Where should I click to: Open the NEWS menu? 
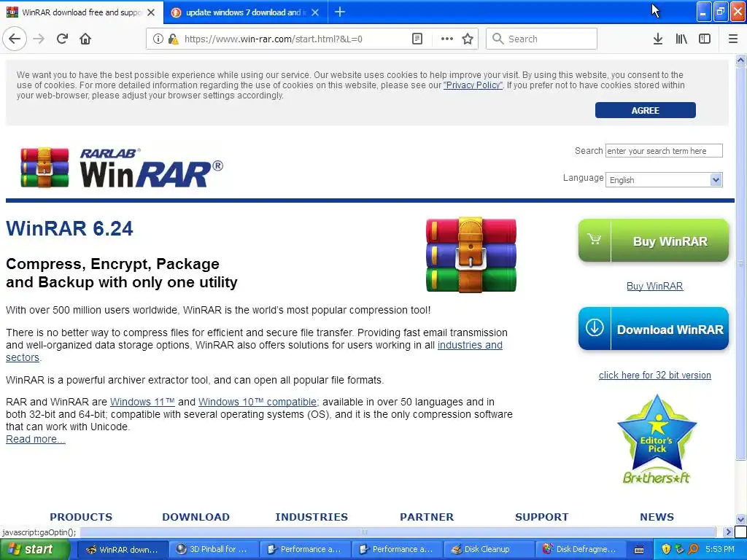[657, 517]
